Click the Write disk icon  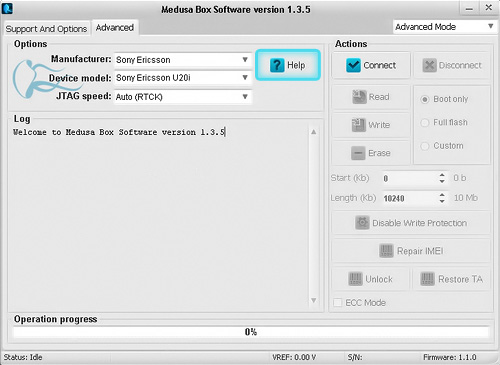[359, 125]
